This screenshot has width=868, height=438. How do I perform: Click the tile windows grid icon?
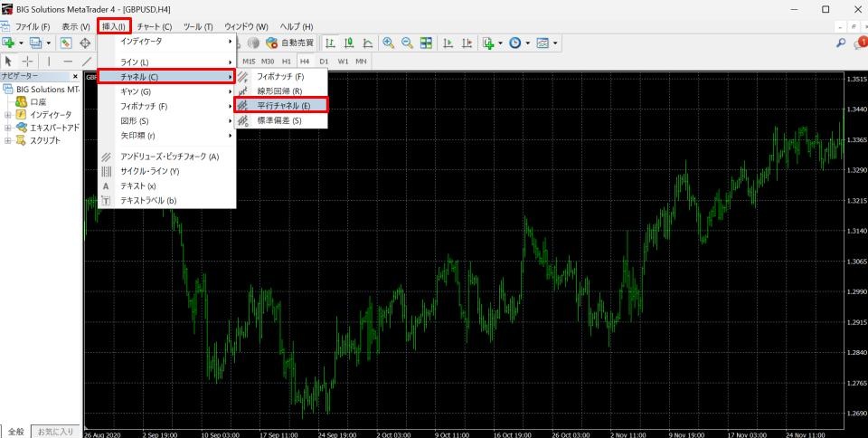coord(426,43)
